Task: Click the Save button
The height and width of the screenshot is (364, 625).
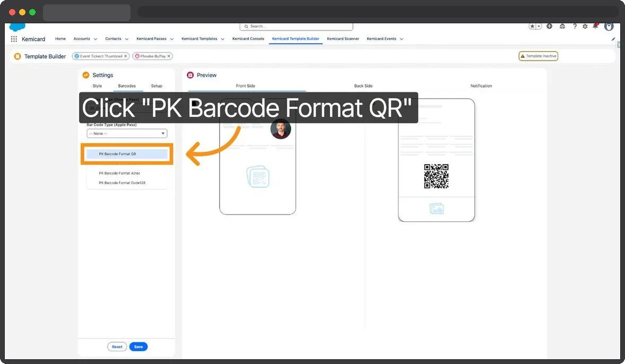Action: pos(138,347)
